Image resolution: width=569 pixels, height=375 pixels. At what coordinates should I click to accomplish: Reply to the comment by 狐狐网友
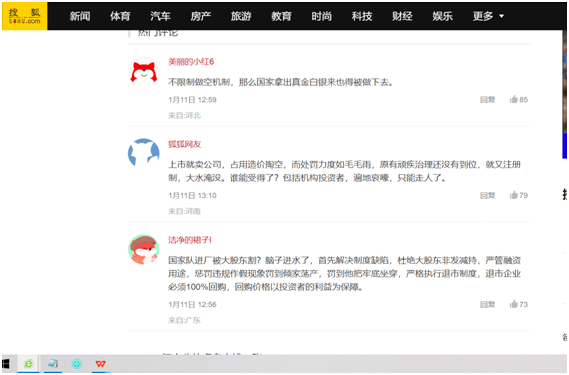487,195
